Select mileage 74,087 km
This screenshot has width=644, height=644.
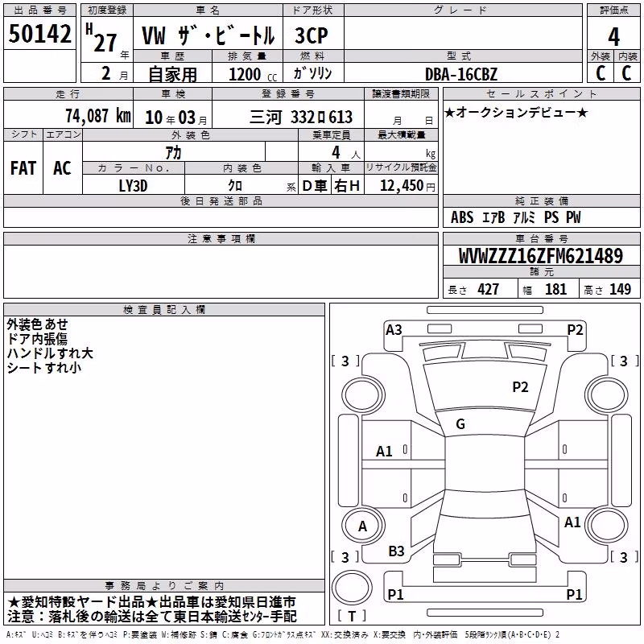(x=98, y=116)
